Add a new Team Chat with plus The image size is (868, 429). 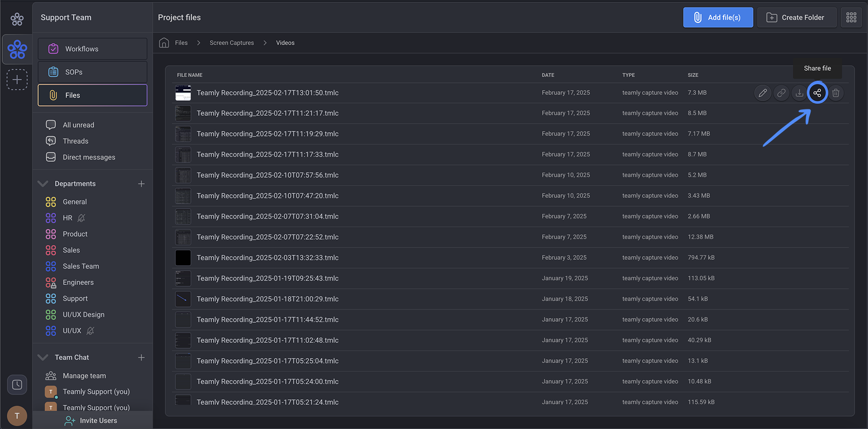(x=141, y=357)
